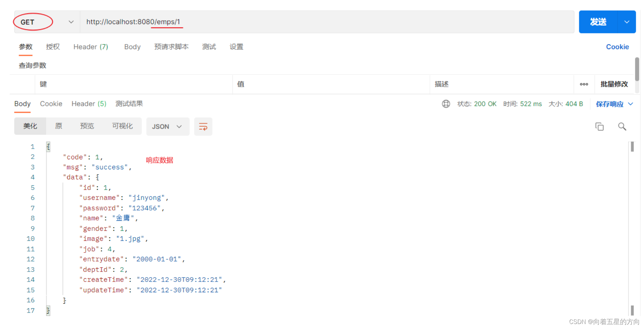Click the 键 key column header
The image size is (644, 328).
pos(43,84)
